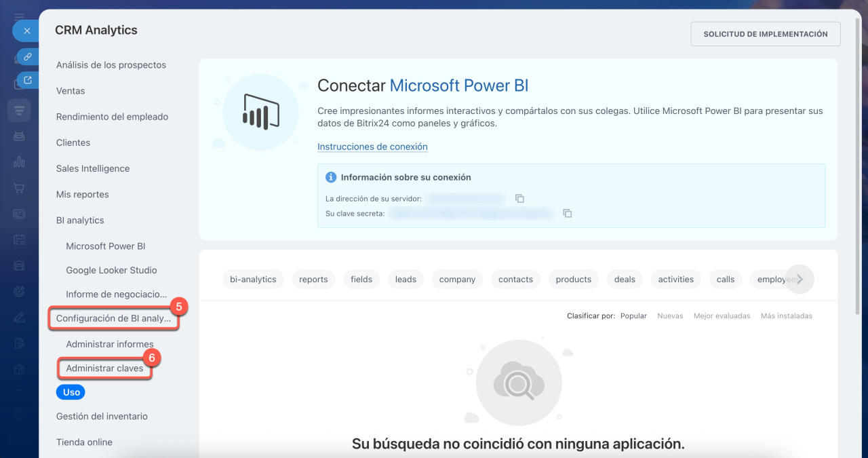Image resolution: width=868 pixels, height=458 pixels.
Task: Click the blue Uso badge
Action: point(71,392)
